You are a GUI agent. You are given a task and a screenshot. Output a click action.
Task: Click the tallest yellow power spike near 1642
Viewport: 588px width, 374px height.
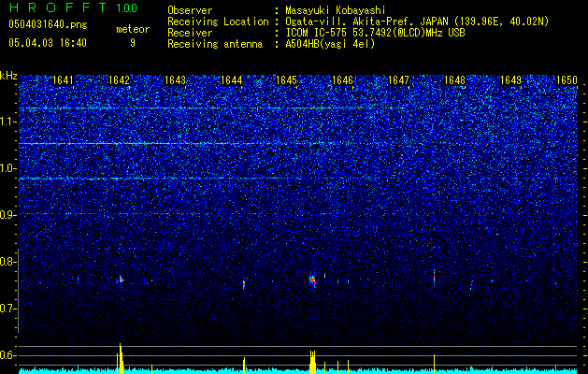(120, 358)
